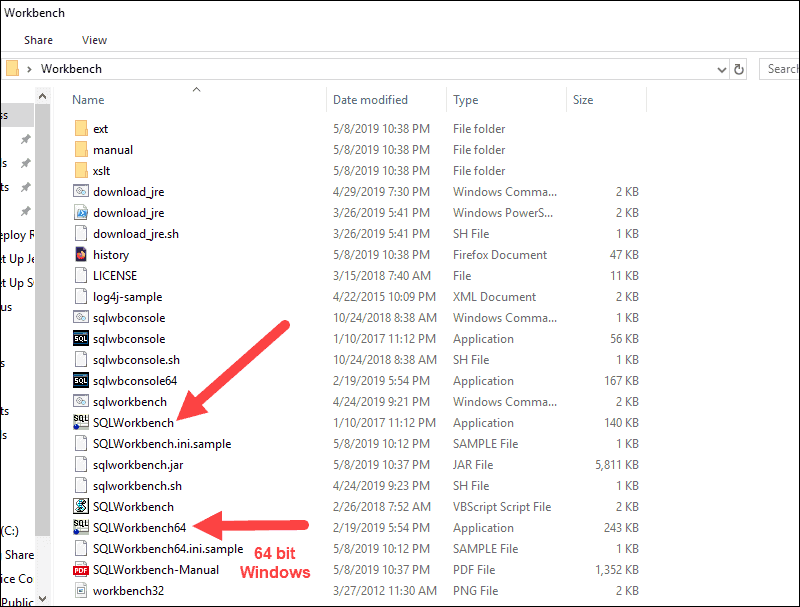Select the download_jre PowerShell script icon
Viewport: 800px width, 607px height.
click(81, 212)
